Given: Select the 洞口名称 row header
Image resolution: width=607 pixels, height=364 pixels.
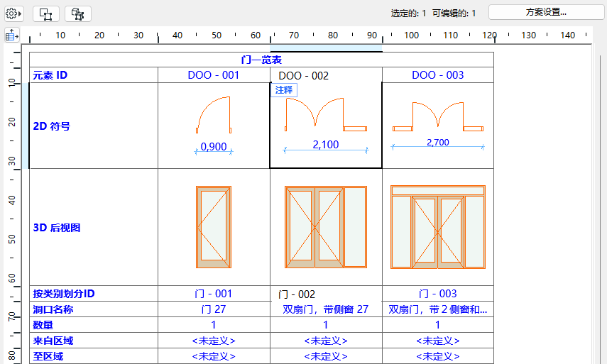Looking at the screenshot, I should pos(94,309).
